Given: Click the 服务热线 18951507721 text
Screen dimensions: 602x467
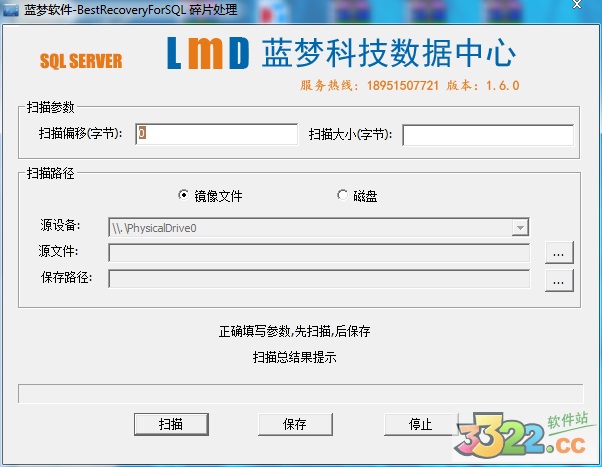Looking at the screenshot, I should coord(369,85).
